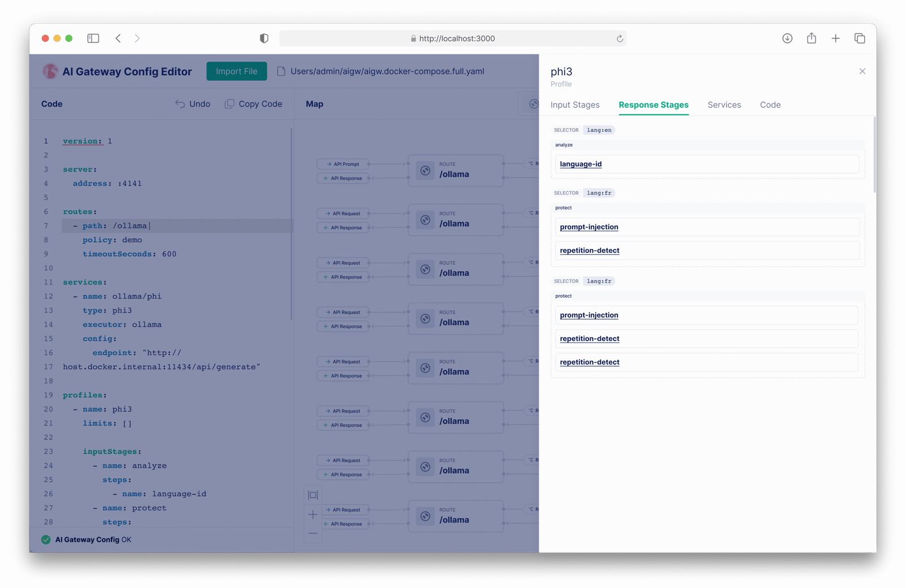The width and height of the screenshot is (906, 588).
Task: Click the map zoom out minus icon
Action: coord(313,534)
